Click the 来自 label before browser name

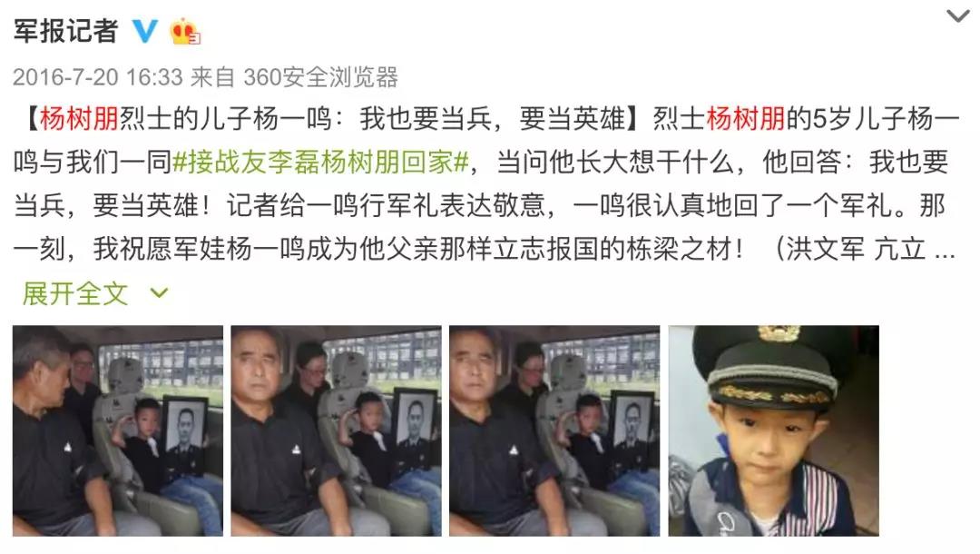211,77
